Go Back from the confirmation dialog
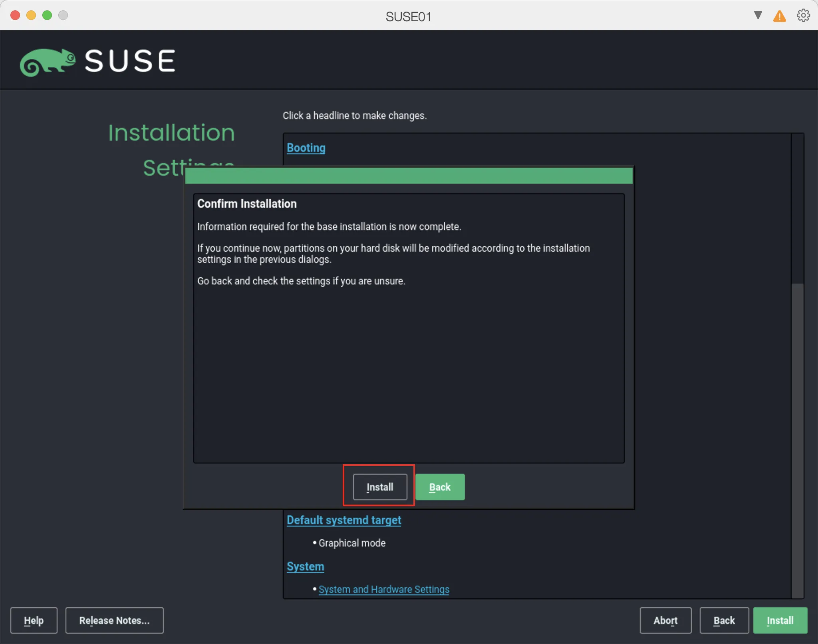 (x=439, y=487)
